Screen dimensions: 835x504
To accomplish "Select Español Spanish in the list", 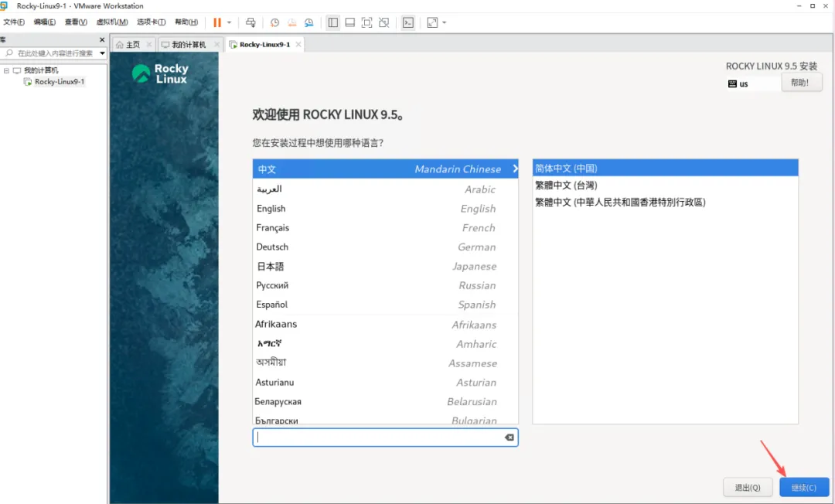I will pyautogui.click(x=385, y=304).
